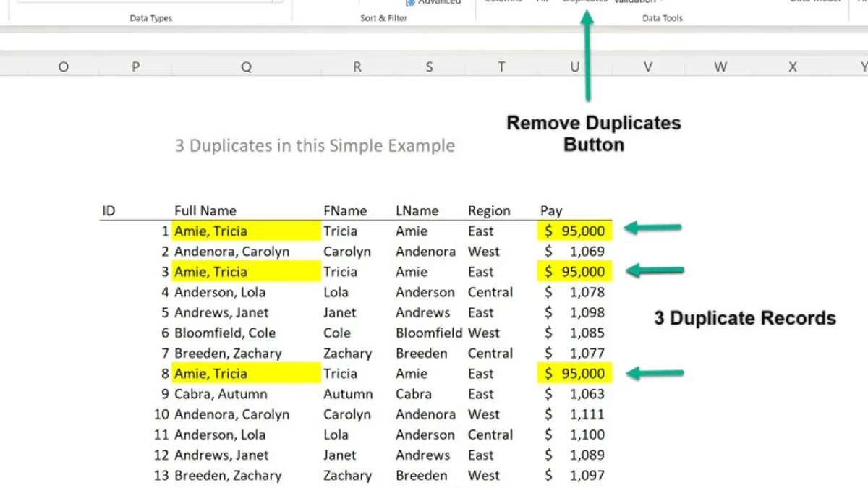This screenshot has height=488, width=868.
Task: Click 'Amie, Tricia' in ID 1 row
Action: coord(246,231)
